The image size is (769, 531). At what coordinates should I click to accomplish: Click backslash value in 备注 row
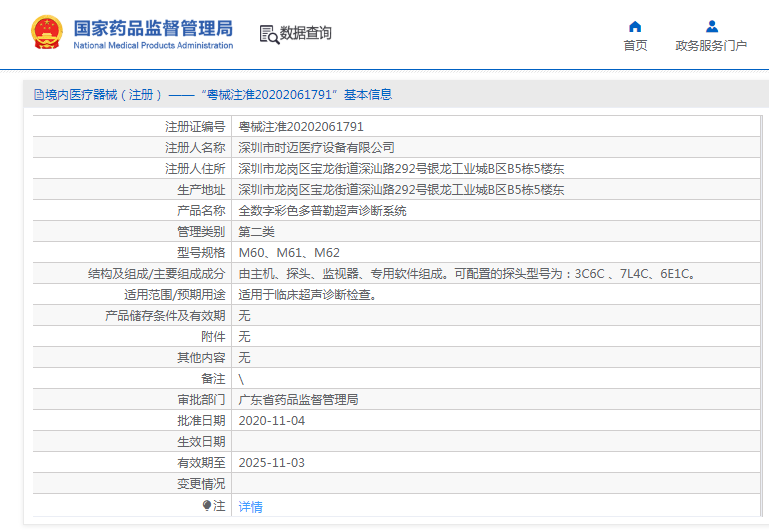click(x=241, y=379)
